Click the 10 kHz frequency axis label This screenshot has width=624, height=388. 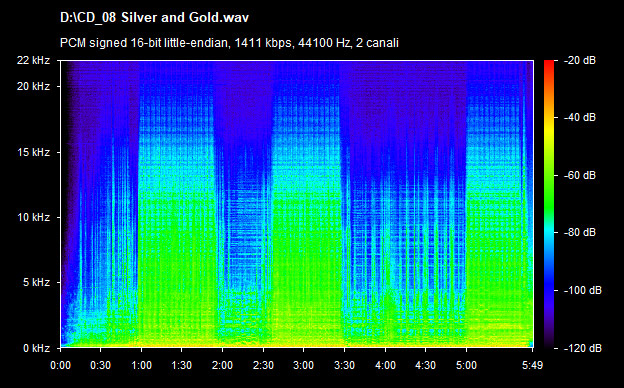(33, 217)
